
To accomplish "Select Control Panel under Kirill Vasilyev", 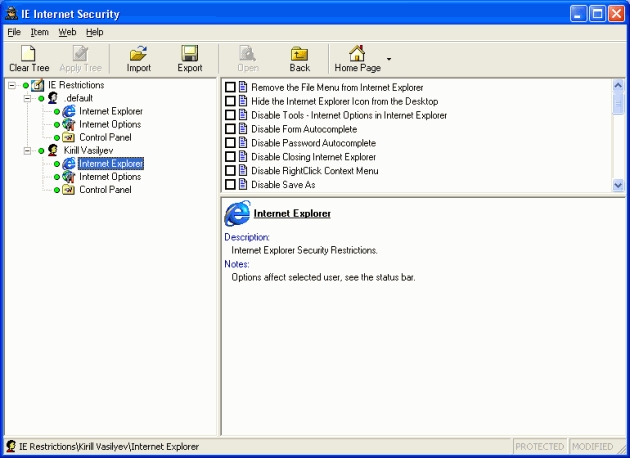I will pos(105,189).
